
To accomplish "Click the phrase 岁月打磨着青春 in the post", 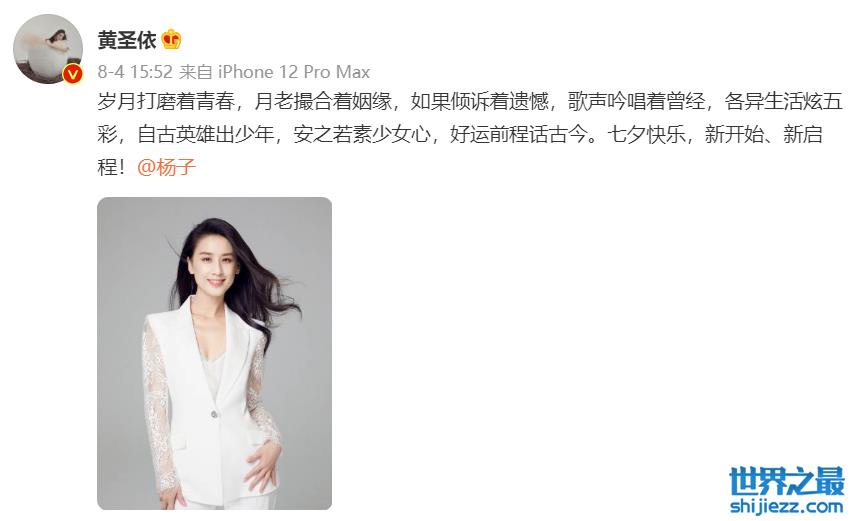I will 166,101.
